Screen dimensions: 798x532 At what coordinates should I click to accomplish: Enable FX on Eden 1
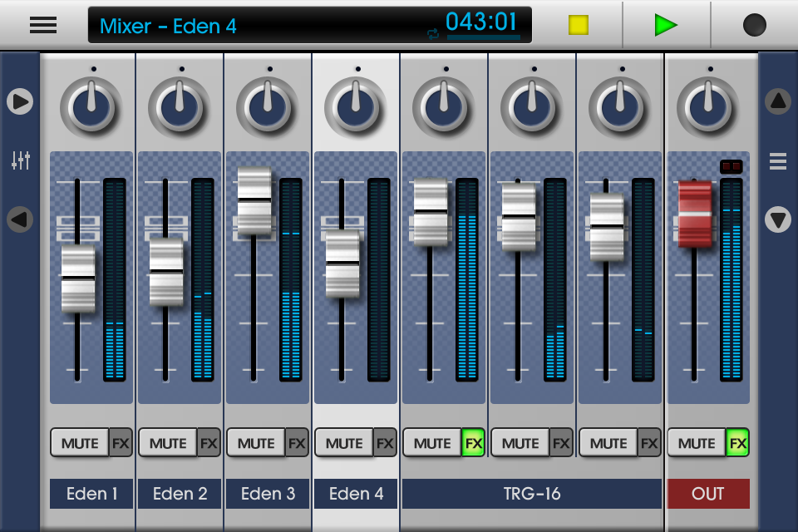pyautogui.click(x=121, y=443)
